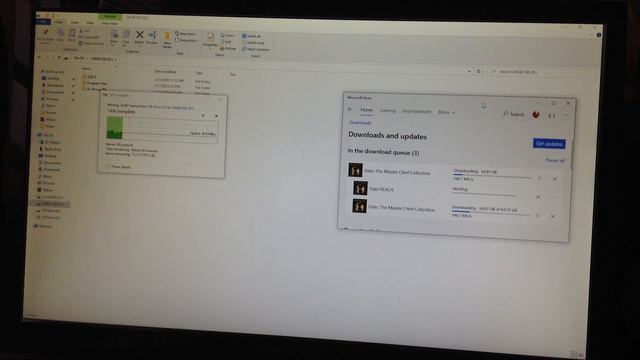
Task: Expand the Easy access dropdown in ribbon
Action: [187, 40]
